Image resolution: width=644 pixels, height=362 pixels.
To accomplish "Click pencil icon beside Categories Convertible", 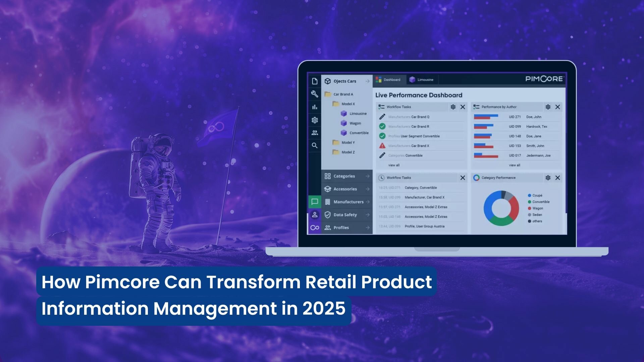I will tap(382, 156).
